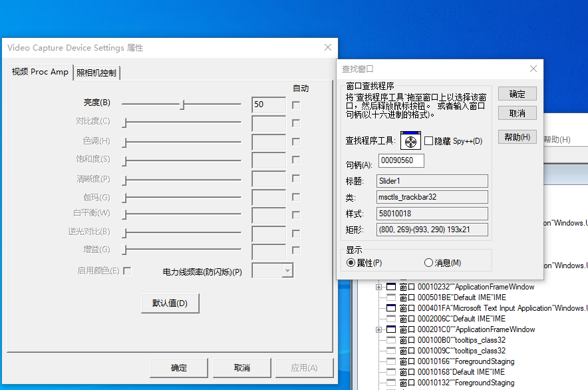Image resolution: width=588 pixels, height=390 pixels.
Task: Switch to 照相机控制 tab
Action: pyautogui.click(x=96, y=73)
